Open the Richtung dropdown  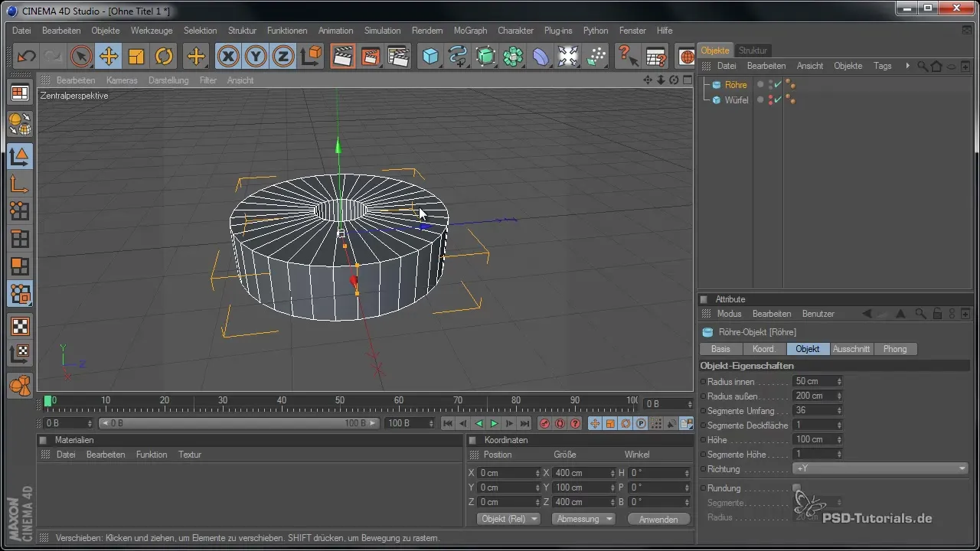(880, 468)
